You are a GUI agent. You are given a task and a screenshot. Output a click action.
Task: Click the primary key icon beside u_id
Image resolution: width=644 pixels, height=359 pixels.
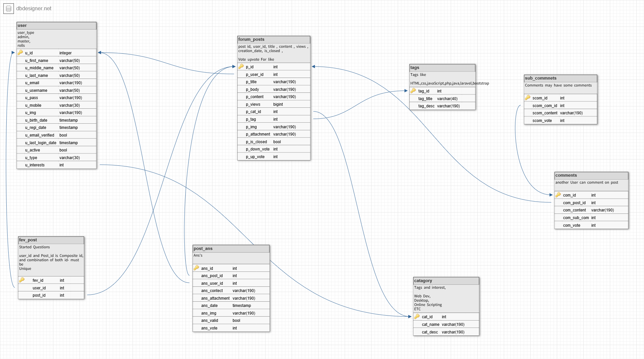20,52
